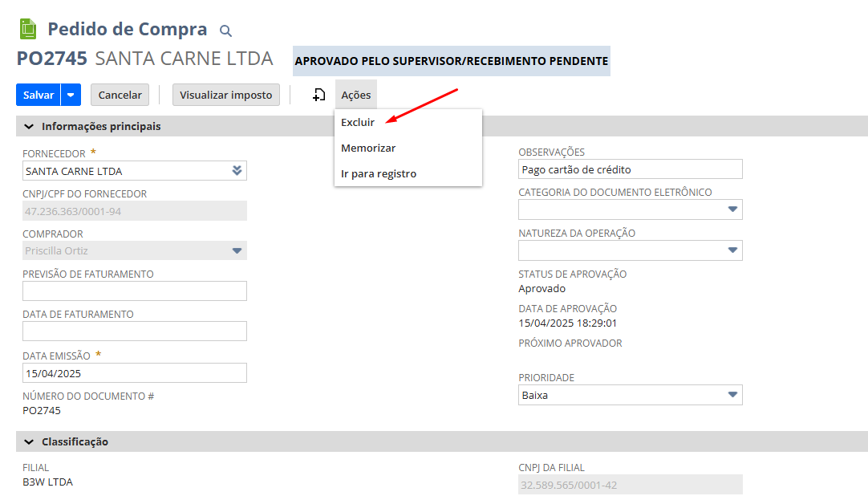Collapse the Classificação section
Viewport: 868px width, 496px height.
(30, 442)
